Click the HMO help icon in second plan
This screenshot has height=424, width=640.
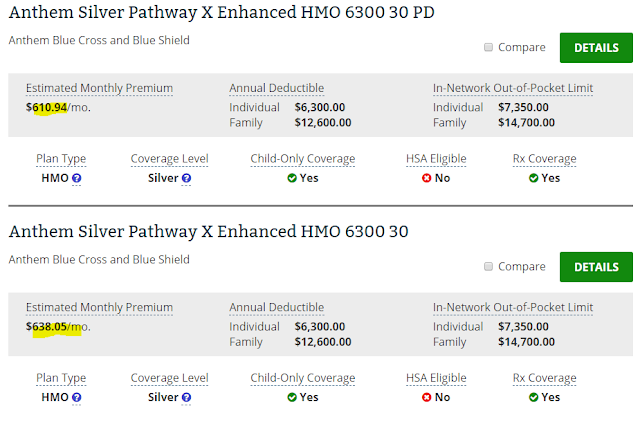pos(76,397)
